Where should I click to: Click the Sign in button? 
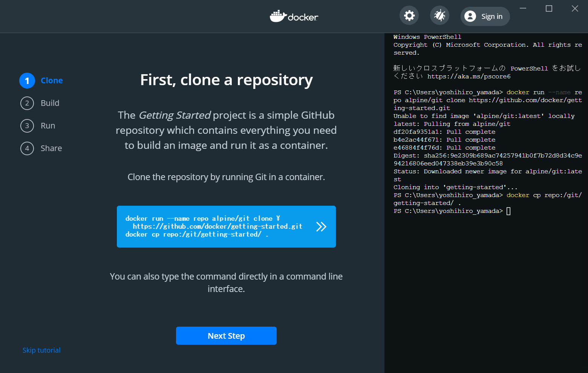click(485, 16)
